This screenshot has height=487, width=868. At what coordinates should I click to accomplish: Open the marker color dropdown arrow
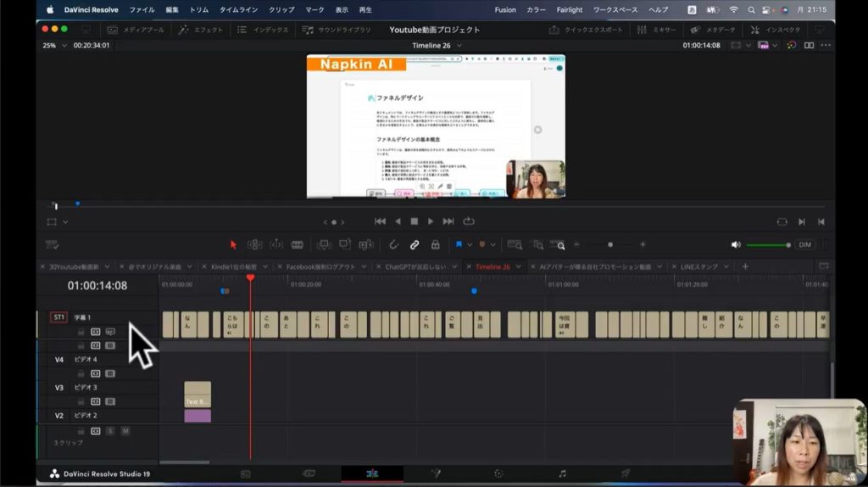click(x=492, y=244)
